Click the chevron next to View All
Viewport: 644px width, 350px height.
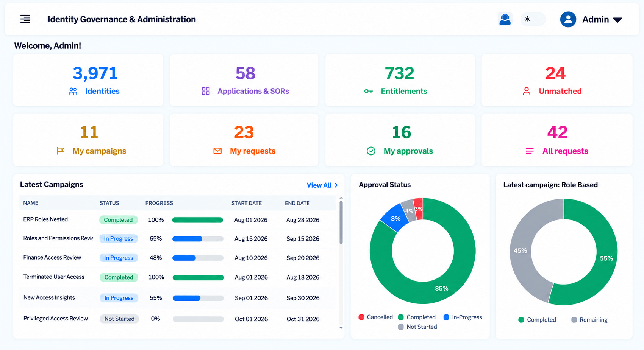(336, 185)
